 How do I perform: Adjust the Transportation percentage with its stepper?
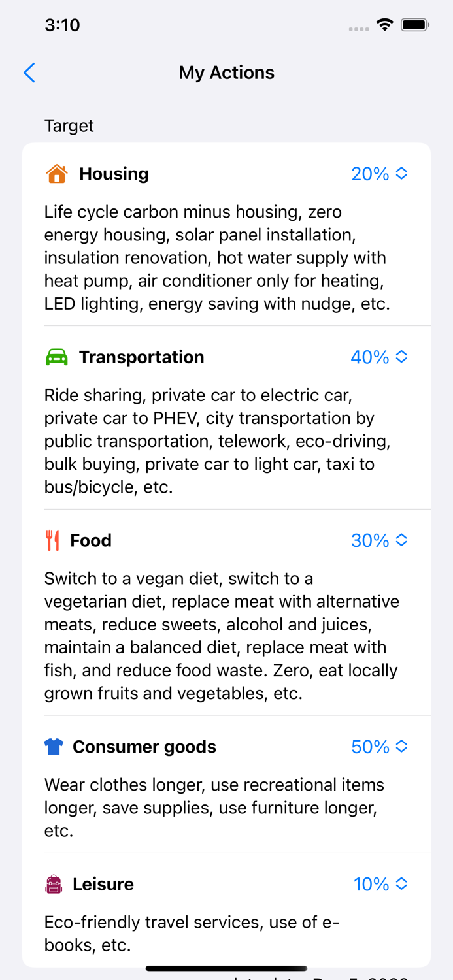click(403, 357)
